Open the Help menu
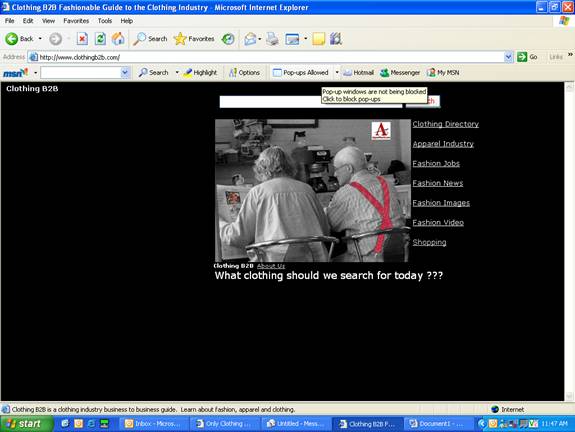Image resolution: width=575 pixels, height=432 pixels. tap(127, 21)
